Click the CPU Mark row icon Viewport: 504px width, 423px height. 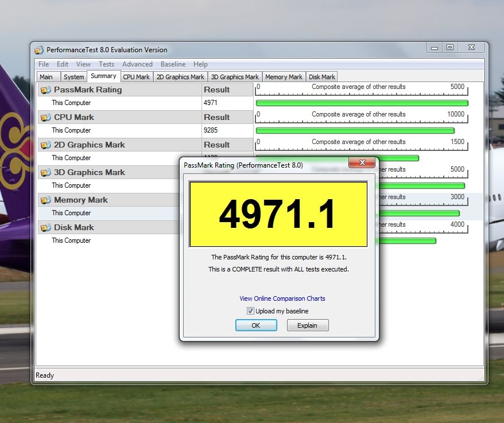[46, 118]
